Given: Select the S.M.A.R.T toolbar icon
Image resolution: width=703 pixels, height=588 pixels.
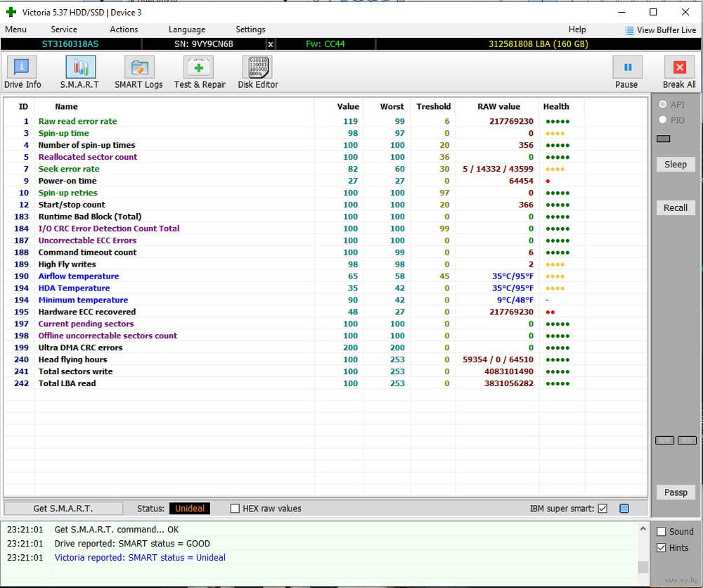Looking at the screenshot, I should (79, 72).
